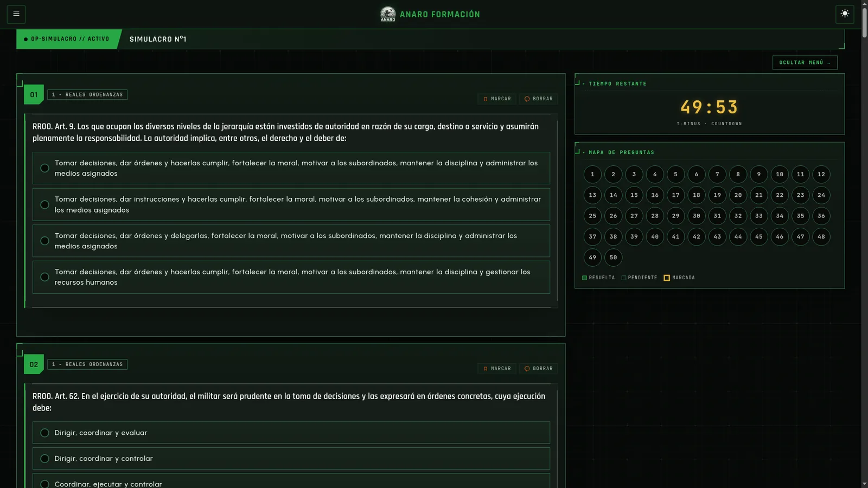The height and width of the screenshot is (488, 868).
Task: Open the hamburger menu
Action: pyautogui.click(x=16, y=14)
